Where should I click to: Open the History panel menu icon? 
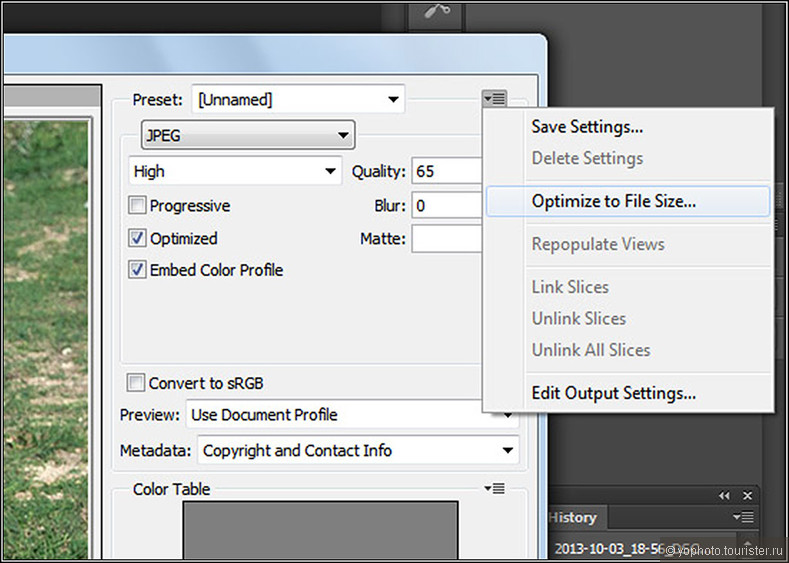(743, 516)
